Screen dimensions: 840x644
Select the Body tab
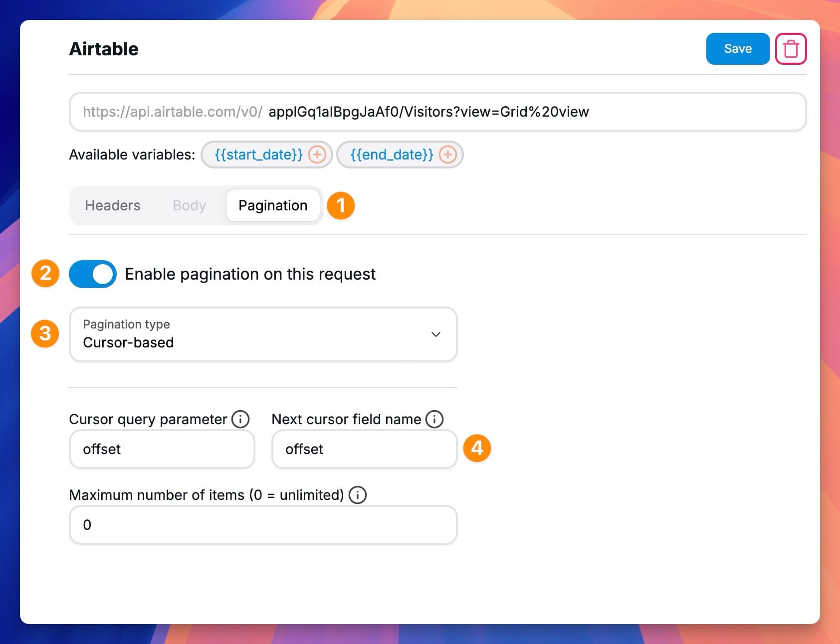tap(189, 205)
